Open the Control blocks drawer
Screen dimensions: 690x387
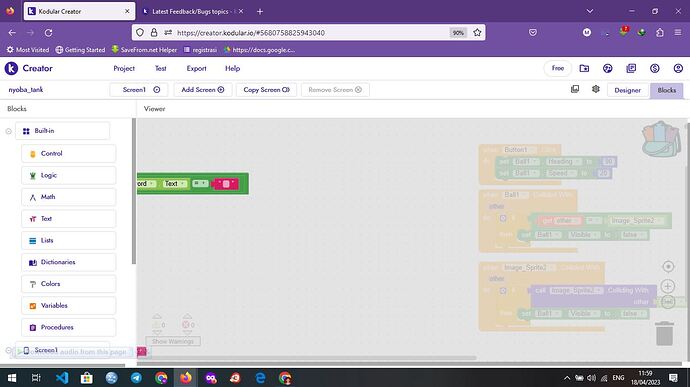click(x=69, y=154)
